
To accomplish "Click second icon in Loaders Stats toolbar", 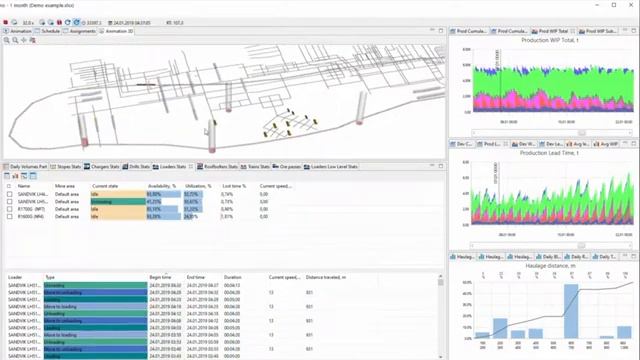I will (16, 176).
